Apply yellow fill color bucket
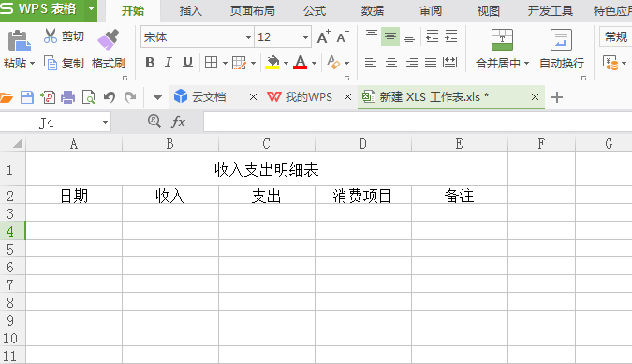 272,63
